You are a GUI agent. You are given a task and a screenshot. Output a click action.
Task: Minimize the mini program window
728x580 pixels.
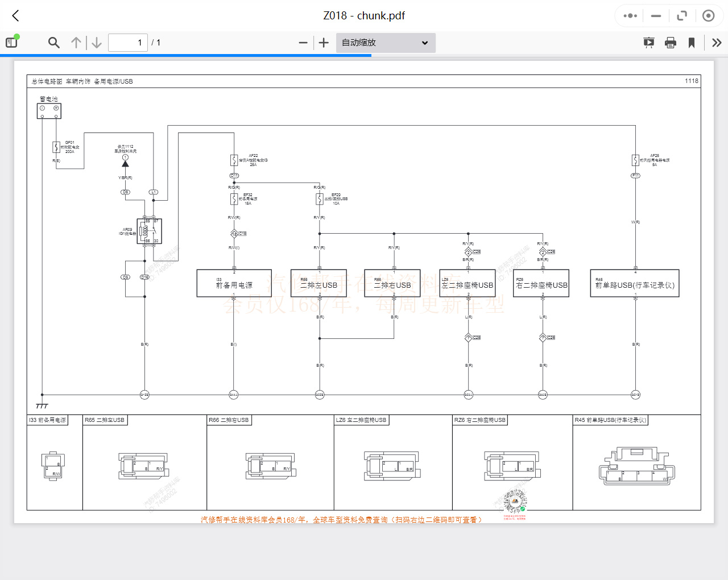coord(656,16)
